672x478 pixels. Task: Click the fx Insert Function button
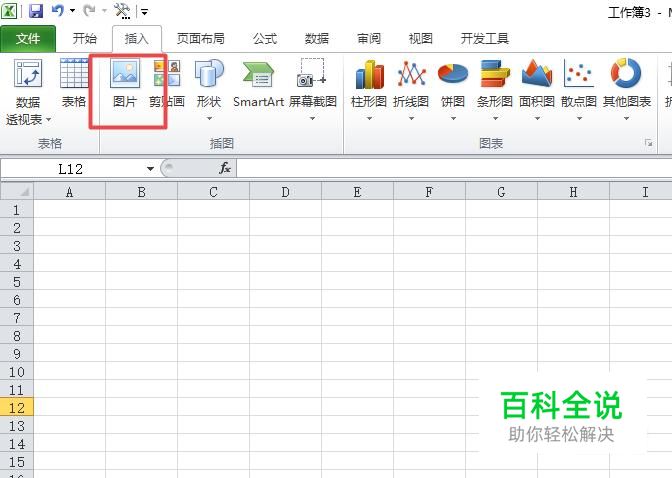225,168
